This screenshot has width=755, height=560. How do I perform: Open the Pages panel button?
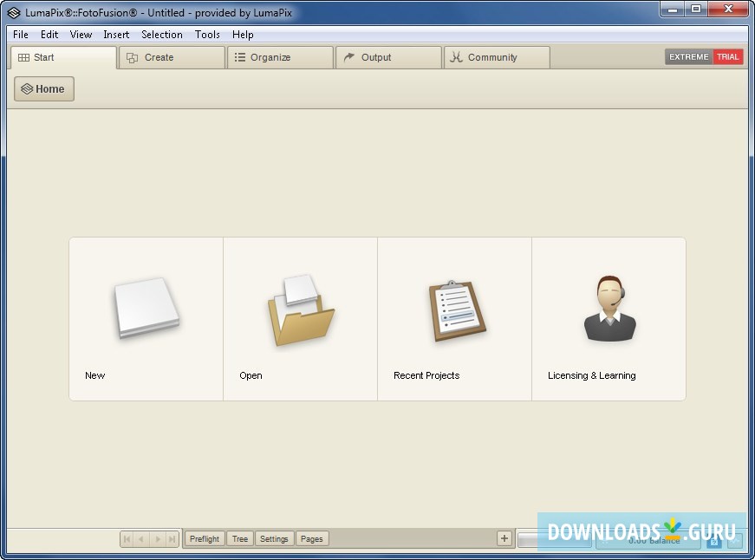point(311,539)
